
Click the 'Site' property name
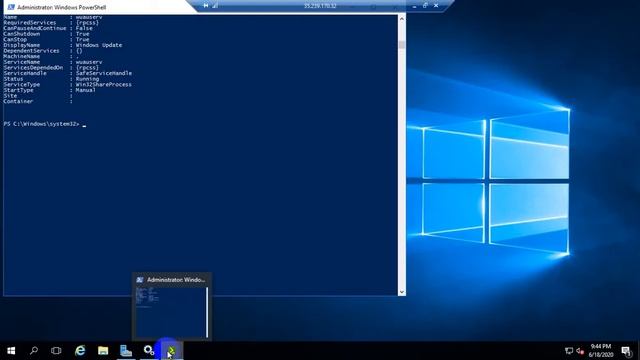pos(10,96)
